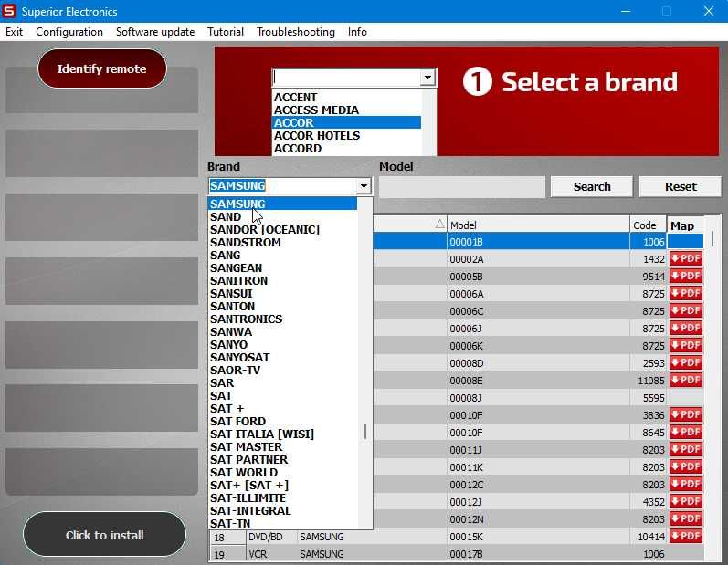The image size is (728, 565).
Task: Open PDF for model 00006A
Action: (686, 294)
